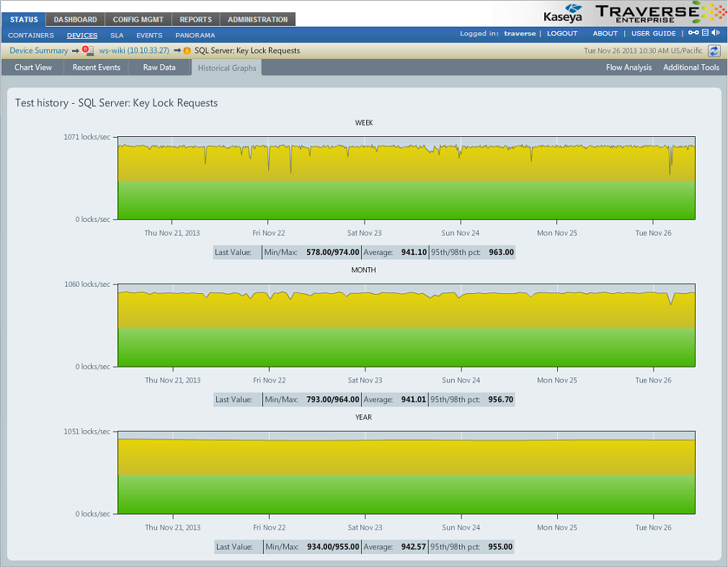This screenshot has width=728, height=567.
Task: Switch to the Raw Data tab
Action: click(x=159, y=68)
